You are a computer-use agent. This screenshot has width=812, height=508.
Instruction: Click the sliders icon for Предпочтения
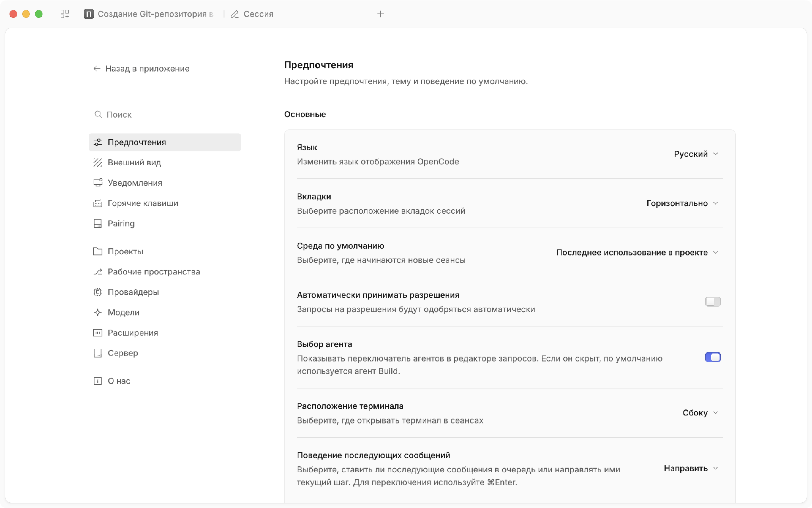click(98, 142)
